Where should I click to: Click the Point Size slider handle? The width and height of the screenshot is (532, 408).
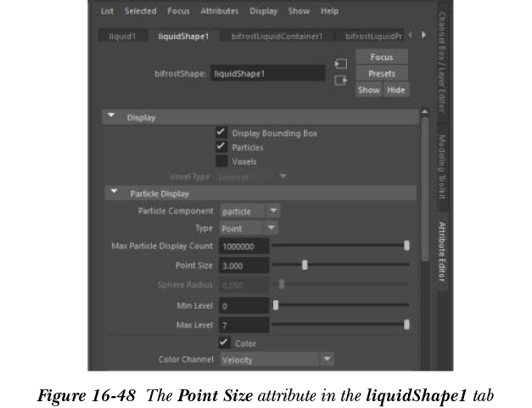click(x=305, y=265)
